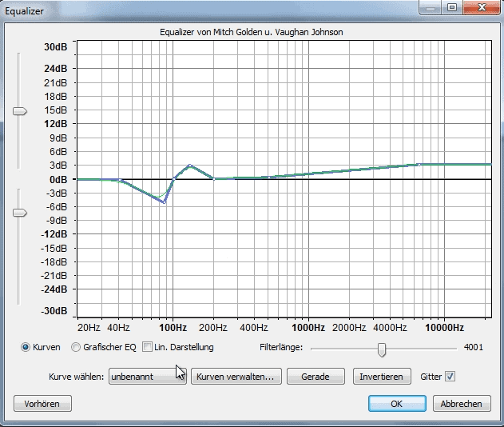
Task: Click the curve point on 0dB at 200Hz
Action: coord(214,178)
